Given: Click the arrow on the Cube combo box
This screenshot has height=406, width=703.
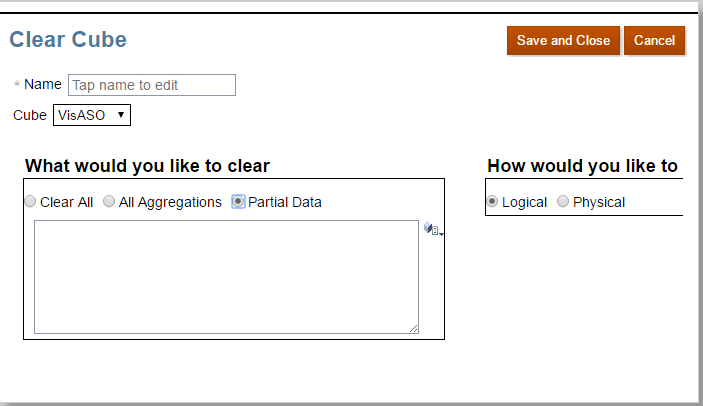Looking at the screenshot, I should [121, 116].
